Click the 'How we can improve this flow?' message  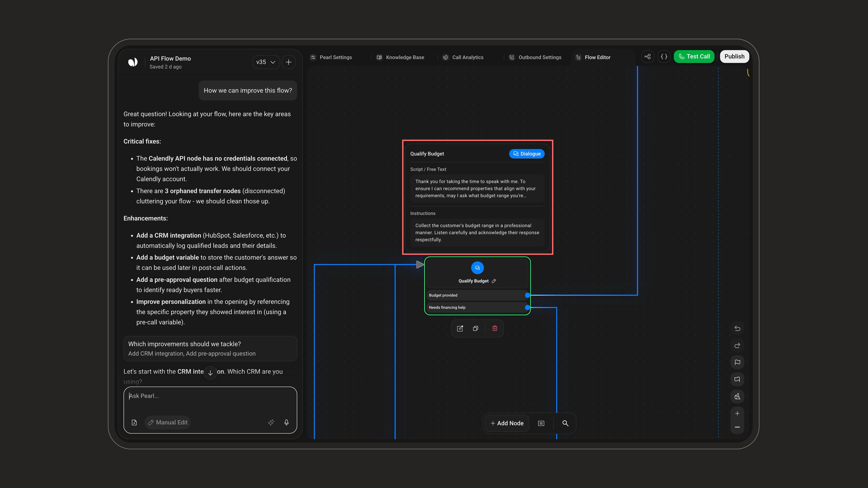pyautogui.click(x=248, y=91)
